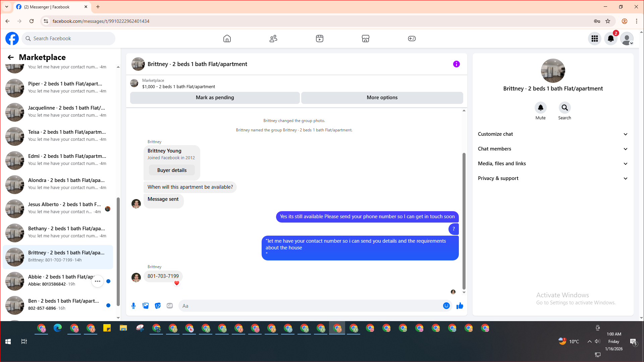Bookmark this page with star icon
The image size is (644, 362).
[608, 21]
